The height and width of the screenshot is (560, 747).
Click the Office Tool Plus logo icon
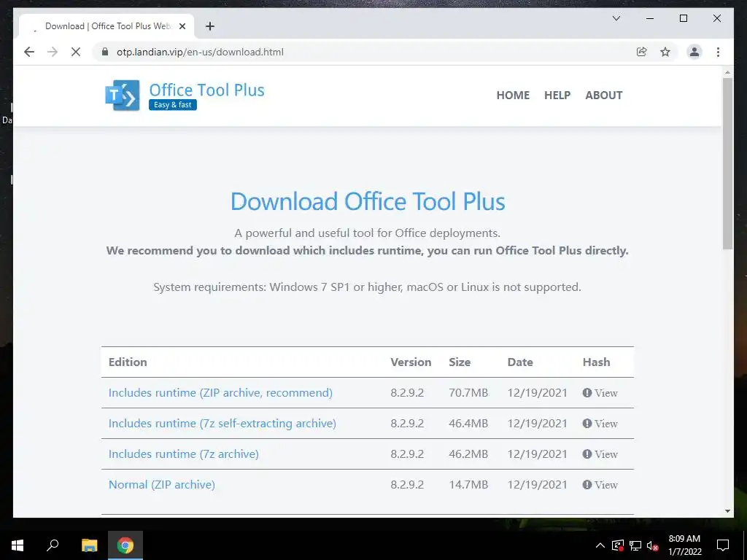click(123, 96)
